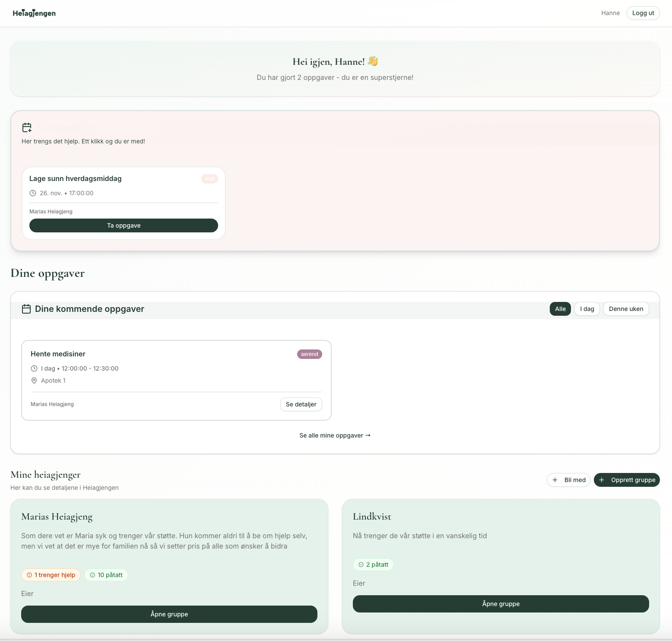The width and height of the screenshot is (672, 641).
Task: Enable the 'Denne uken' filter
Action: point(626,309)
